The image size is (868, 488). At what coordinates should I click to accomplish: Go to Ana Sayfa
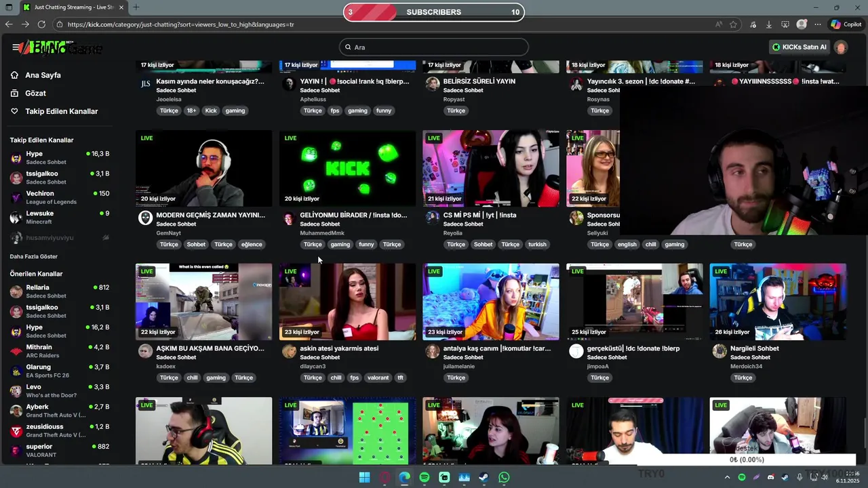click(43, 75)
